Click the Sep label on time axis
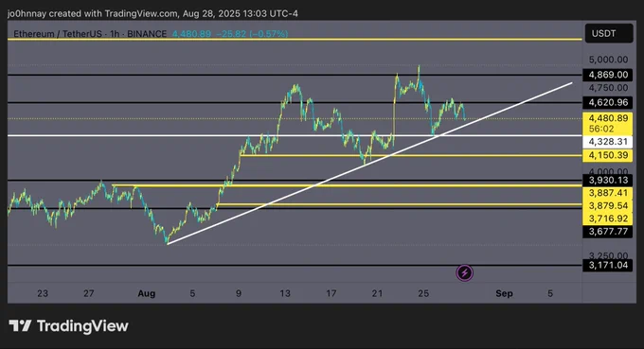Image resolution: width=644 pixels, height=349 pixels. pyautogui.click(x=504, y=293)
